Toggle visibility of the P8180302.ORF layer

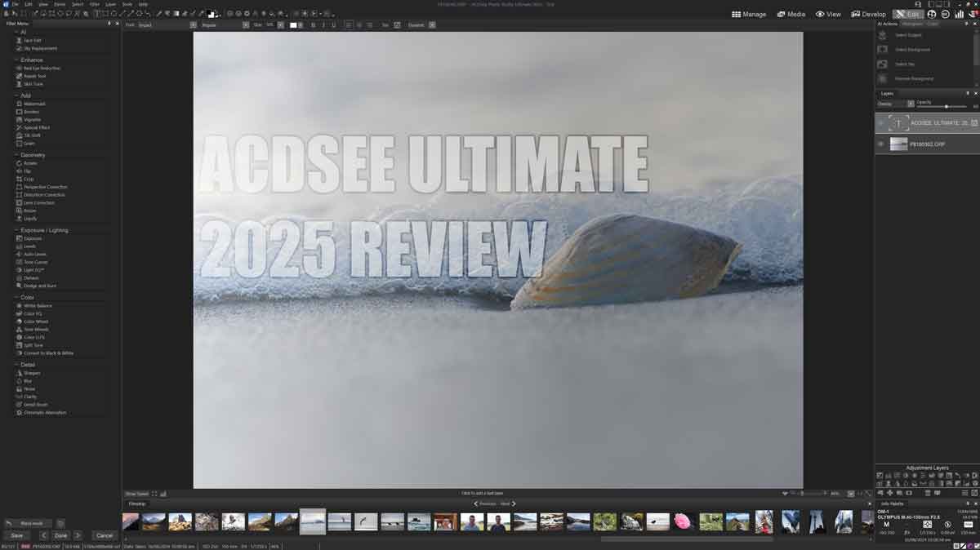(880, 143)
